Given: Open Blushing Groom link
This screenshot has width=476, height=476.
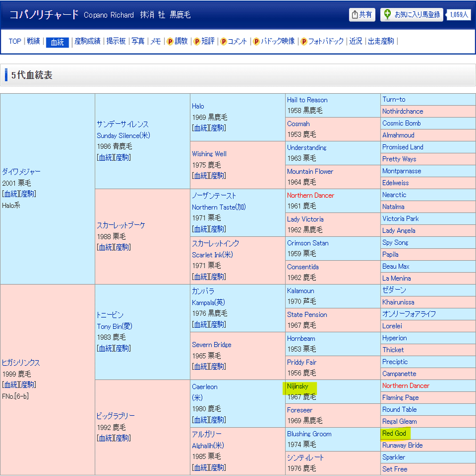Looking at the screenshot, I should [310, 434].
